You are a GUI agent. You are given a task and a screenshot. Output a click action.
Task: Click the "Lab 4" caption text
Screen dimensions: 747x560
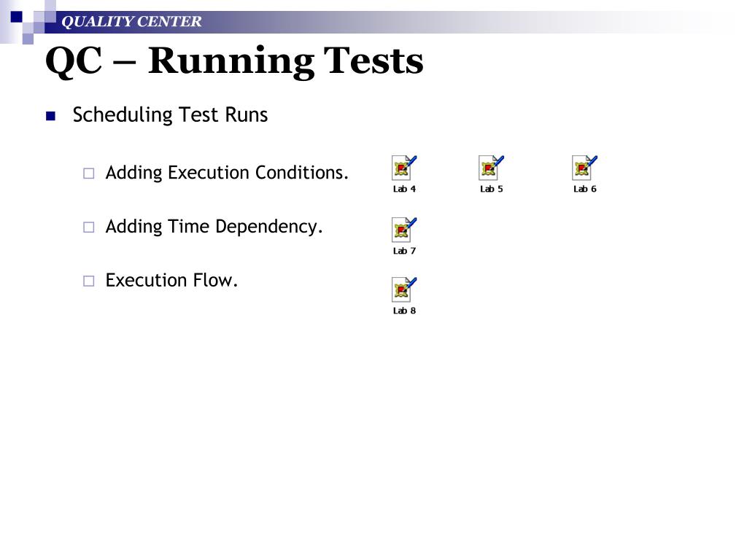coord(404,189)
